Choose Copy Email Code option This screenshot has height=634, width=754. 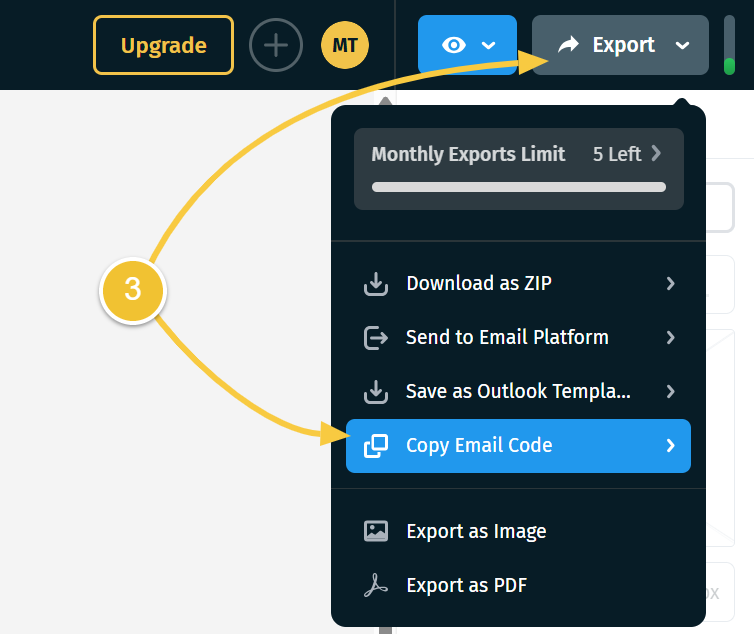[x=518, y=446]
